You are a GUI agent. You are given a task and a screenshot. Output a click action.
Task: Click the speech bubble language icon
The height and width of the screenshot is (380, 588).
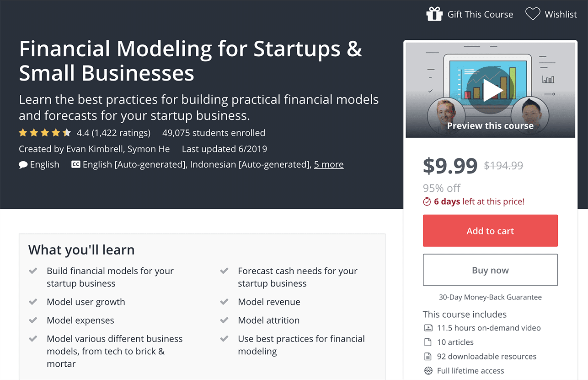[x=23, y=165]
